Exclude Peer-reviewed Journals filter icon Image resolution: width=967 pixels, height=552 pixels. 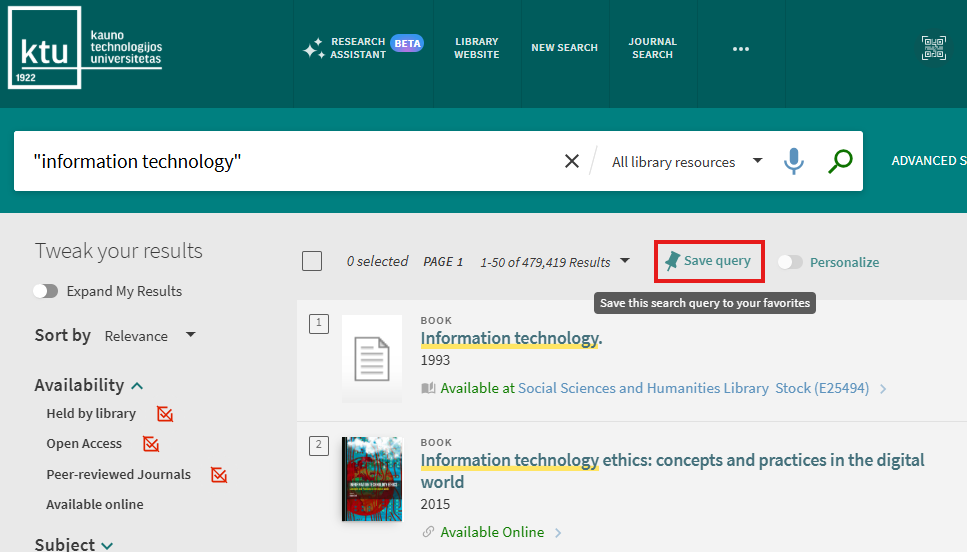tap(219, 475)
